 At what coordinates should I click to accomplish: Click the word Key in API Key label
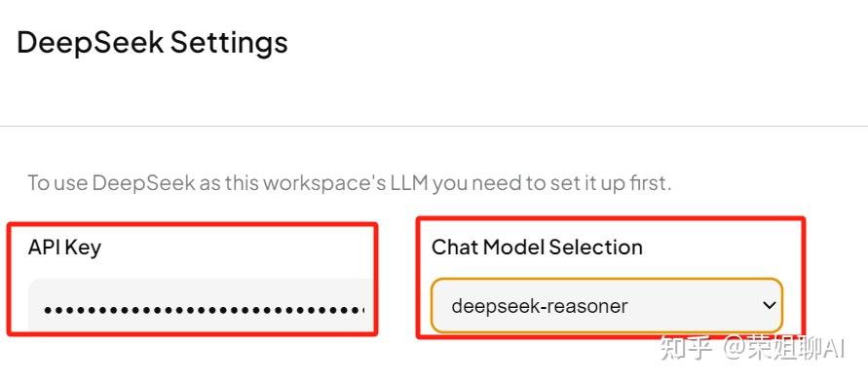pos(83,248)
